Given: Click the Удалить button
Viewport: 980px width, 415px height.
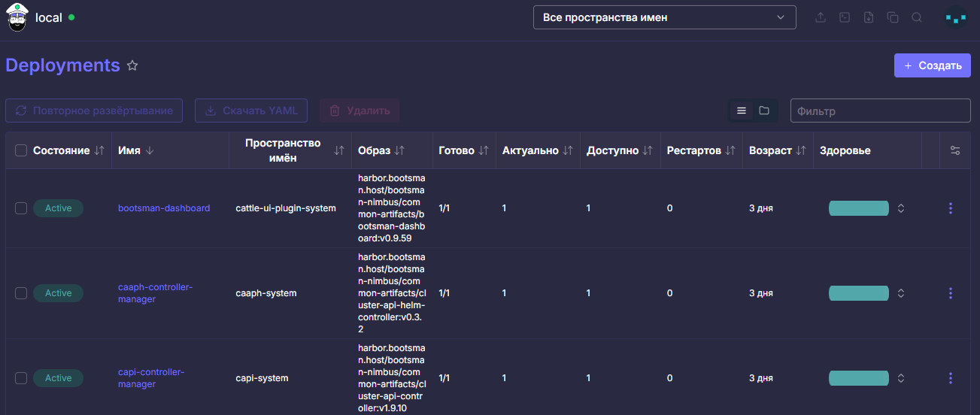Looking at the screenshot, I should pos(360,111).
